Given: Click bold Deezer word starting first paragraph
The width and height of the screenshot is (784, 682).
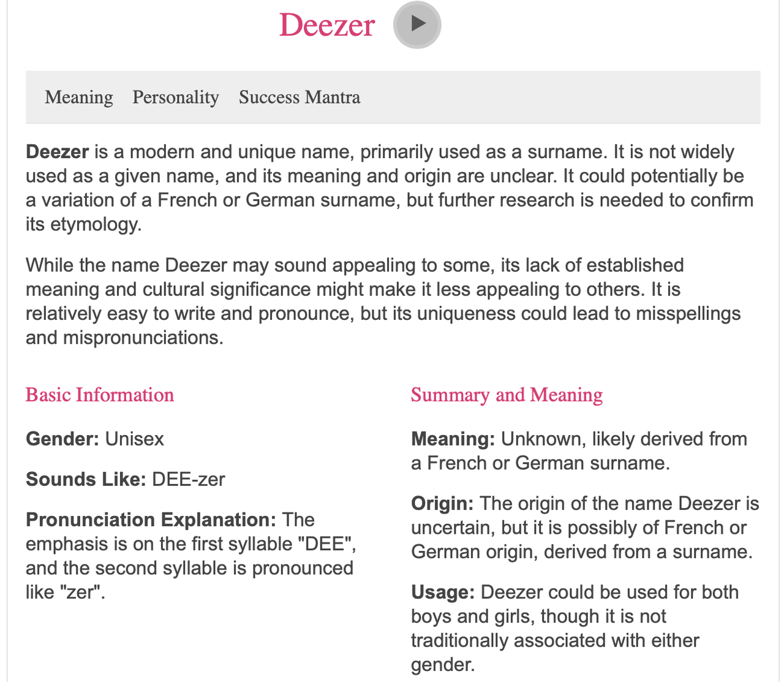Looking at the screenshot, I should point(58,152).
